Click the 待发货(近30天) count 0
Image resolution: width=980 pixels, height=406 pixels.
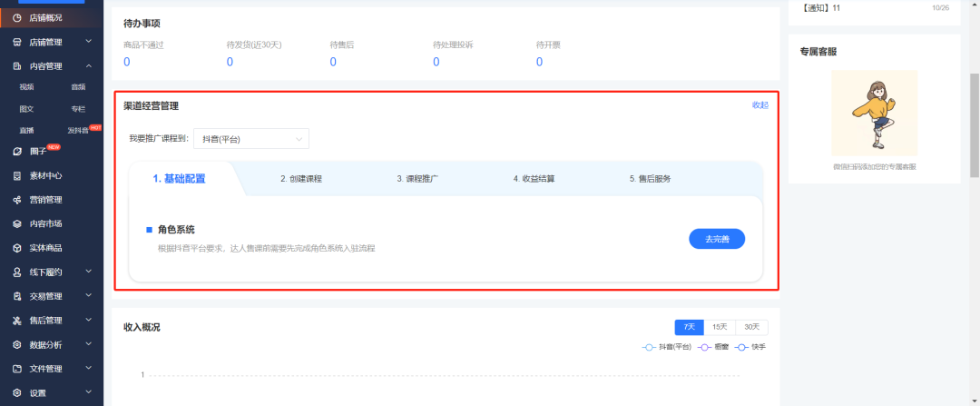pyautogui.click(x=230, y=62)
